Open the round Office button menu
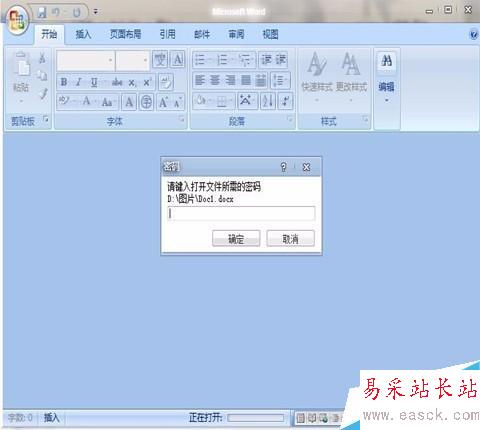480x430 pixels. (x=17, y=21)
